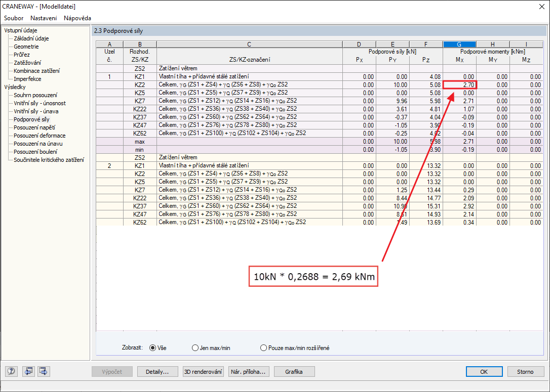550x392 pixels.
Task: Open Posouzení boulení tree item
Action: [35, 152]
